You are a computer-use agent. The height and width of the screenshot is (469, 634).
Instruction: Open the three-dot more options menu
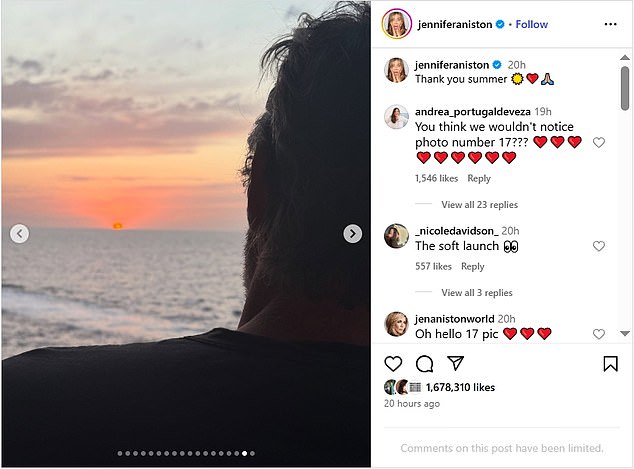click(610, 24)
